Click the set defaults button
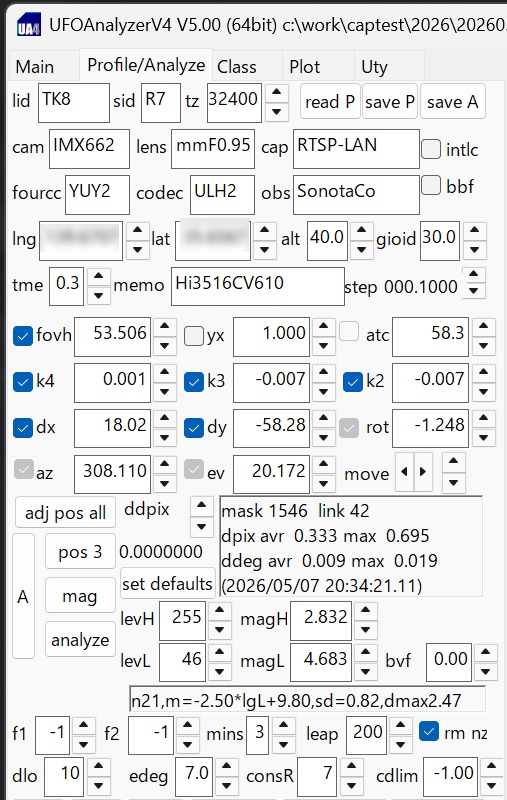 (x=167, y=583)
